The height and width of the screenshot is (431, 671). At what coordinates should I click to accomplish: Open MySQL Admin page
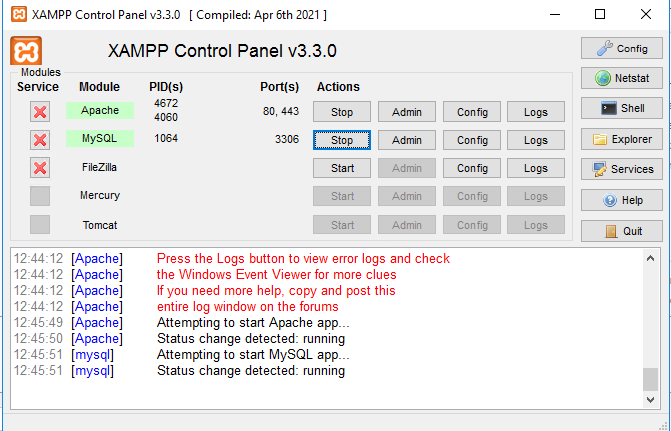coord(407,140)
